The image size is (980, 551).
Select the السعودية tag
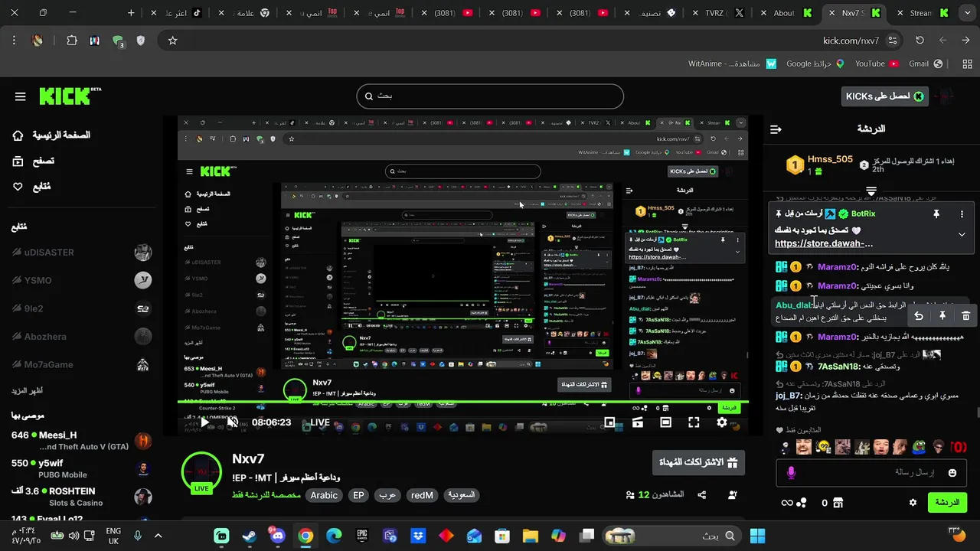coord(462,495)
